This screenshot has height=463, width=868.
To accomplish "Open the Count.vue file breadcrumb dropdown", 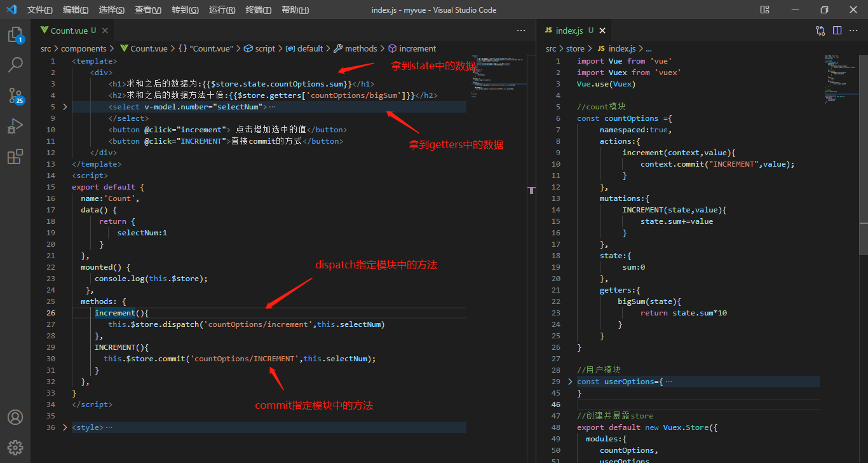I will tap(144, 48).
